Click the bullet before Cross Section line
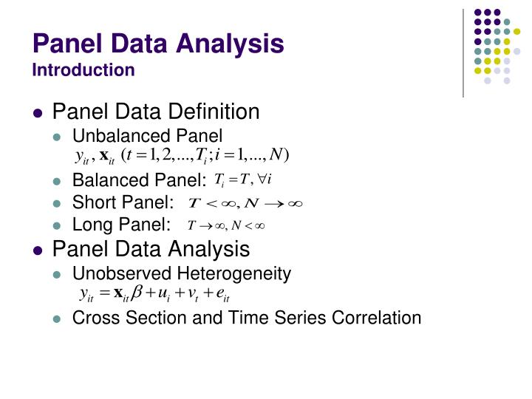 [60, 318]
